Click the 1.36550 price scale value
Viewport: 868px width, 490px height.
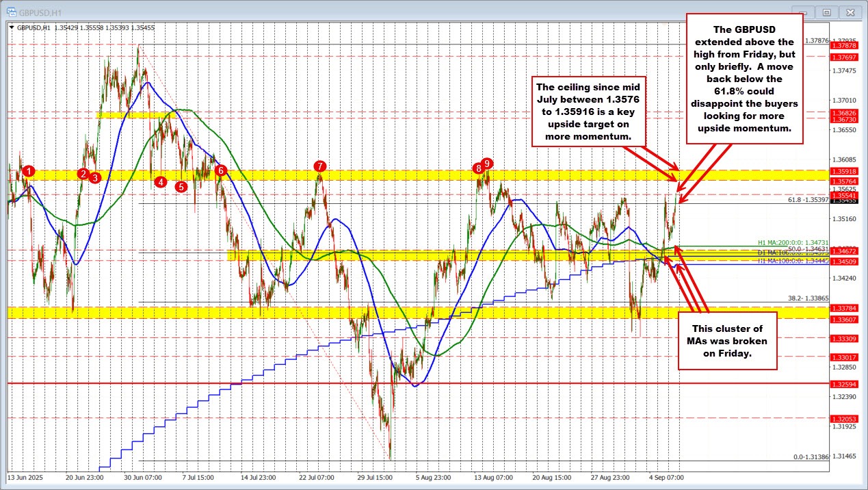coord(843,129)
